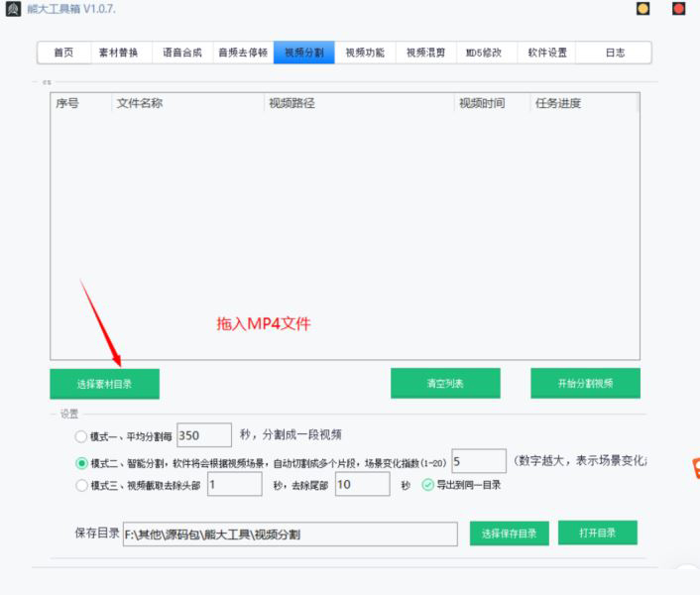Click the 视频时间 column header
The image size is (700, 595).
coord(493,103)
